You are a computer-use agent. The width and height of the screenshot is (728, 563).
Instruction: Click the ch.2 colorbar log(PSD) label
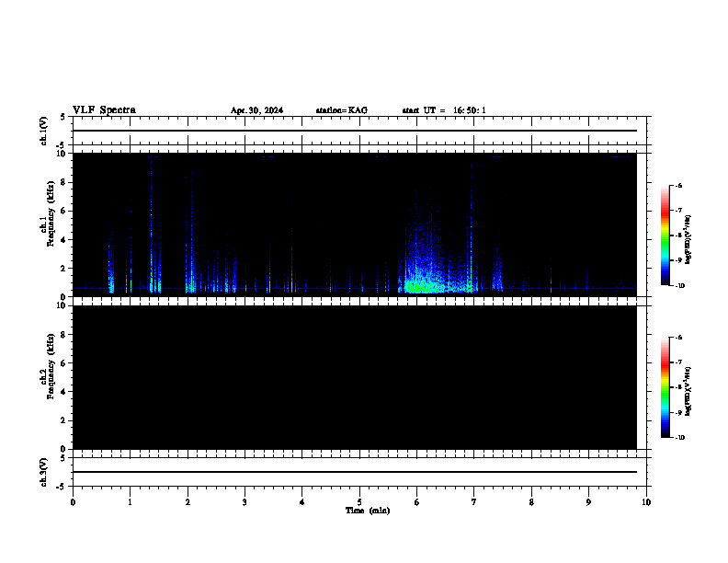pyautogui.click(x=688, y=392)
